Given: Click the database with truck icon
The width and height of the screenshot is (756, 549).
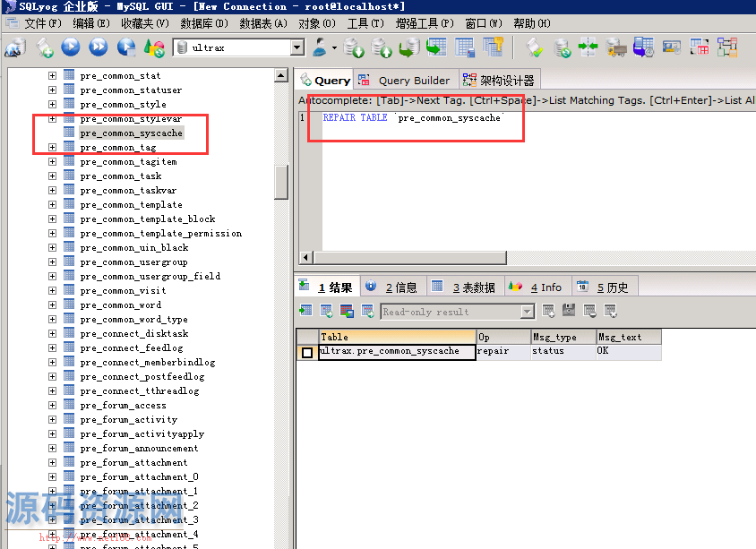Looking at the screenshot, I should pos(616,47).
